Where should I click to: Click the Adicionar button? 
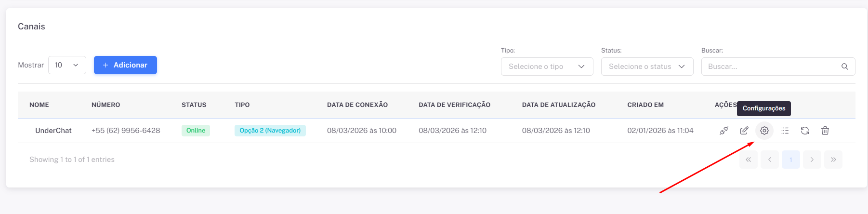coord(125,65)
